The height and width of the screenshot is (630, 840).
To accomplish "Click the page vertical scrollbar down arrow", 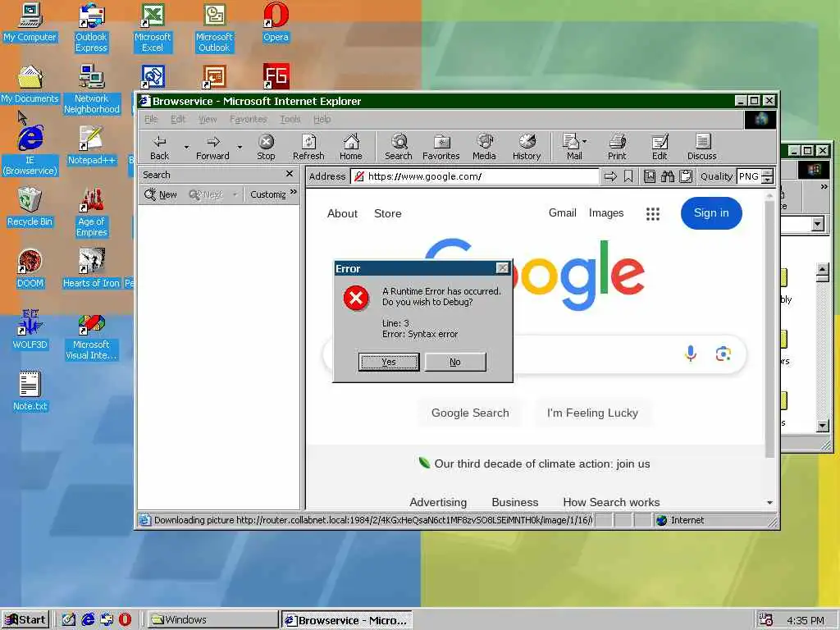I will tap(769, 503).
